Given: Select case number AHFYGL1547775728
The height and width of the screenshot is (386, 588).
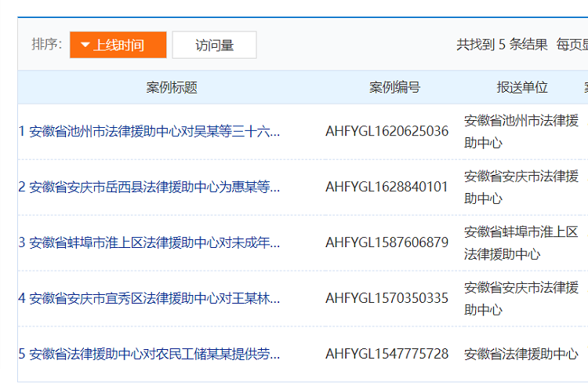Looking at the screenshot, I should click(387, 354).
